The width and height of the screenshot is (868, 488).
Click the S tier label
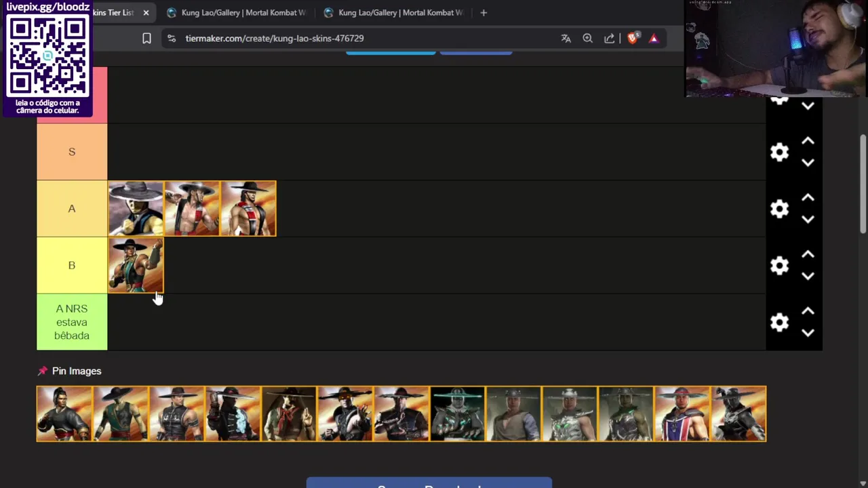click(x=72, y=152)
